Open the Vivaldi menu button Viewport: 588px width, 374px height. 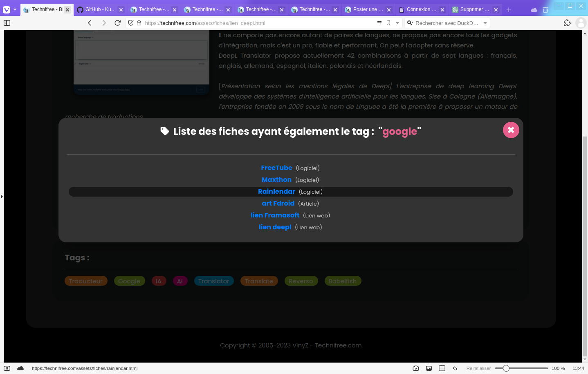[x=7, y=9]
